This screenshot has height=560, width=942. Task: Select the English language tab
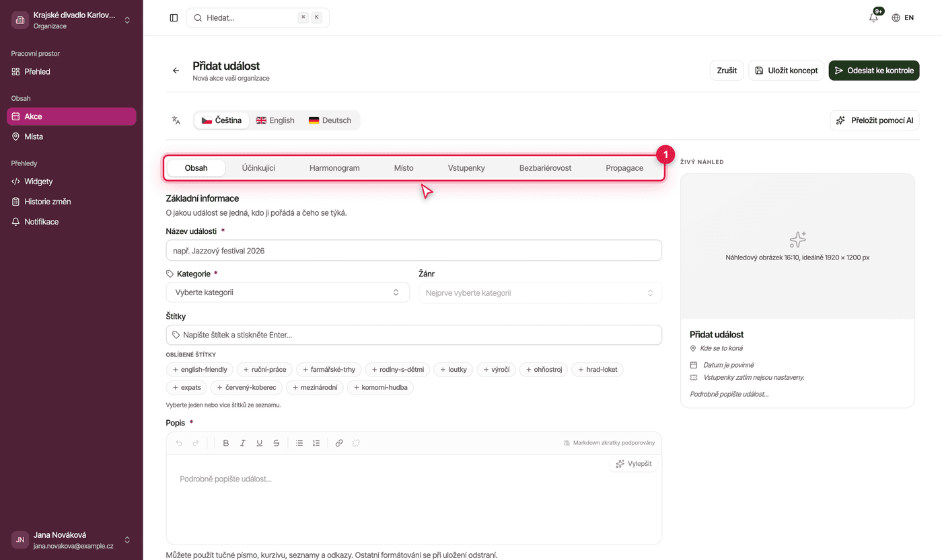[275, 120]
